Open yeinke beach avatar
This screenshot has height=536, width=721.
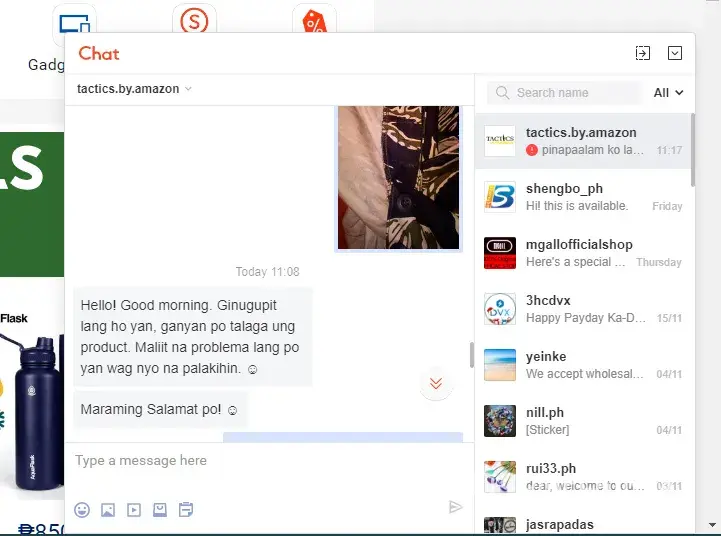(x=500, y=365)
